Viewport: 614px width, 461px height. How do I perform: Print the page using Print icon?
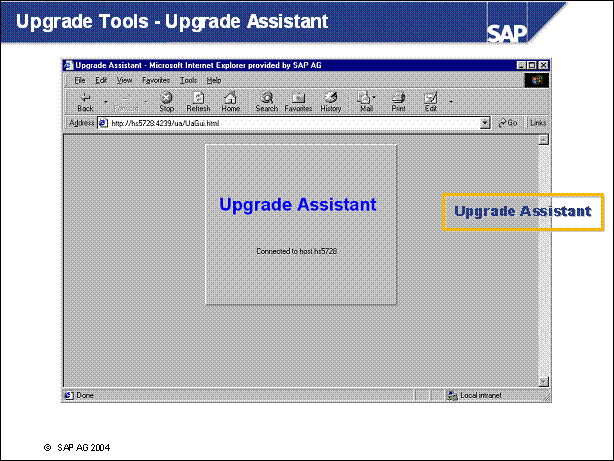[398, 101]
